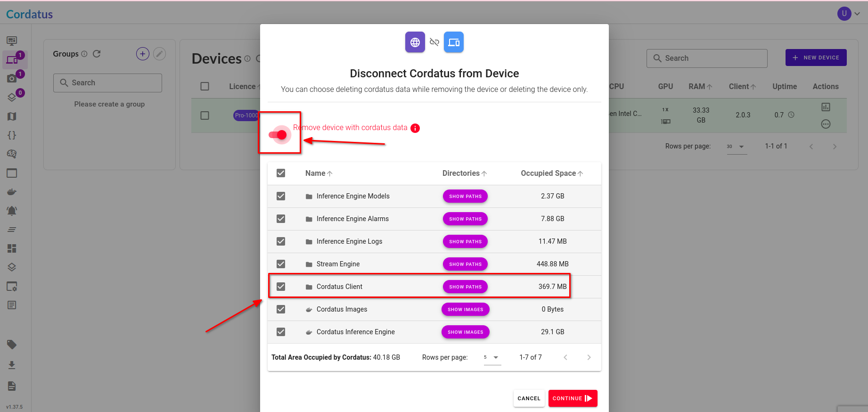Screen dimensions: 868x412
Task: Show paths for Stream Engine
Action: 465,264
